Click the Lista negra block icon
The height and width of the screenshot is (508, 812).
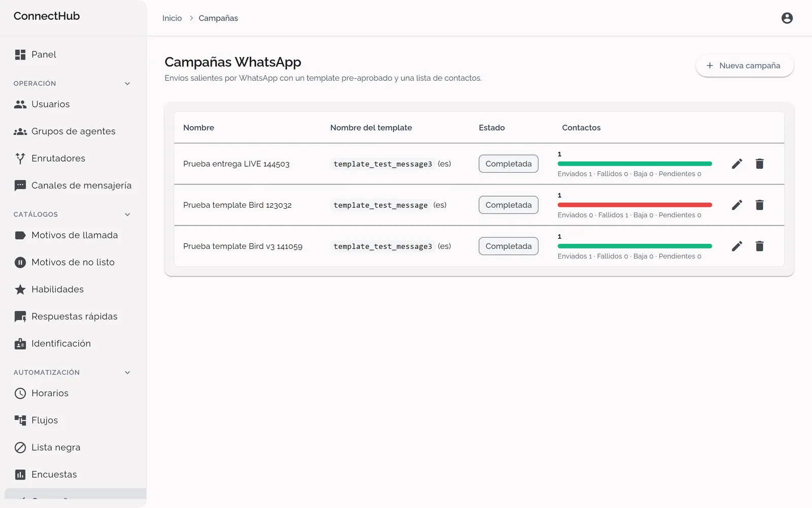pyautogui.click(x=20, y=448)
